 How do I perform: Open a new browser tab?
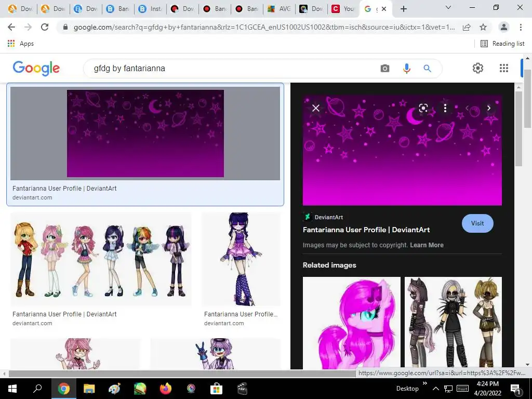click(x=403, y=9)
